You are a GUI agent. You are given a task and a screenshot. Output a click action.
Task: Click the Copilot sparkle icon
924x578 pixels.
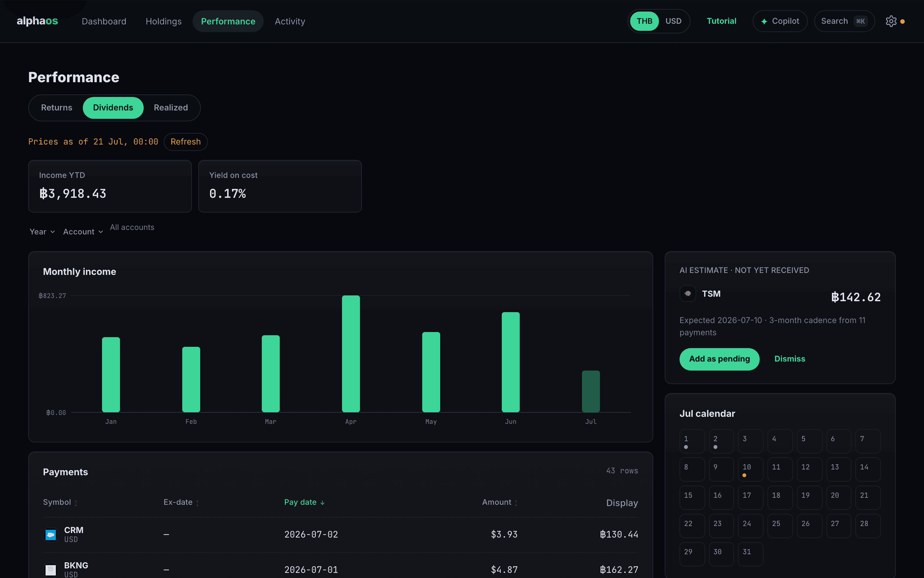click(764, 22)
